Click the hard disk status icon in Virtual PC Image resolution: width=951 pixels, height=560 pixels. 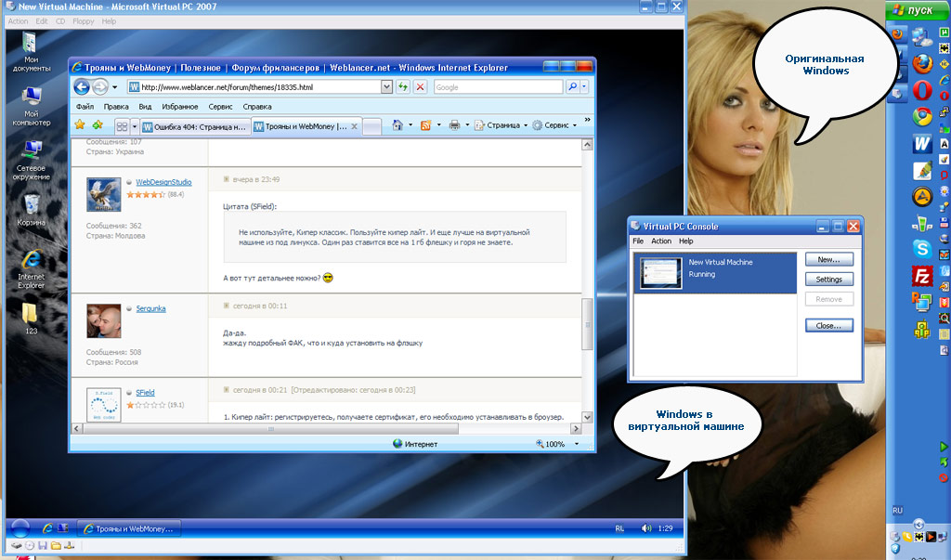(17, 545)
